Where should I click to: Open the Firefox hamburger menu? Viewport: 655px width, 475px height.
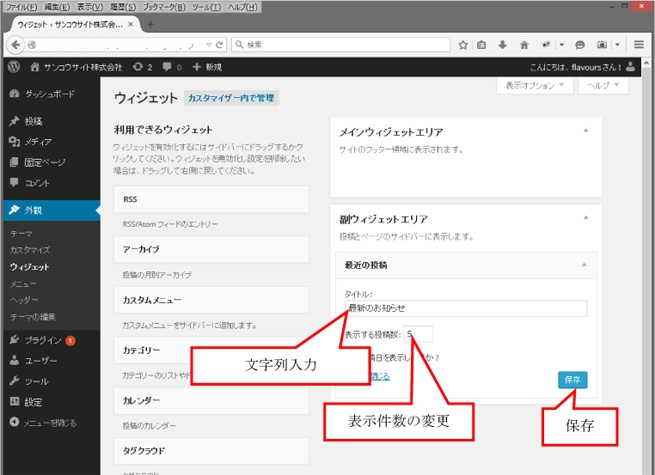click(x=639, y=44)
